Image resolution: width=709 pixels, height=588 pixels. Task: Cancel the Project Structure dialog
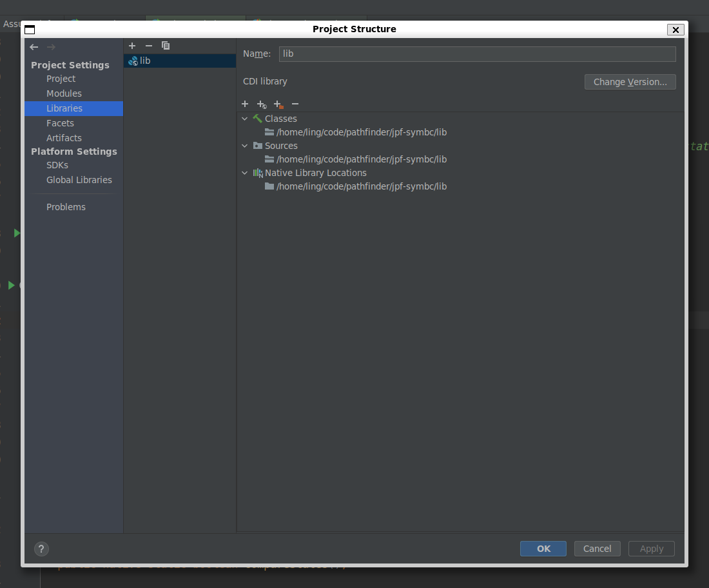tap(597, 549)
